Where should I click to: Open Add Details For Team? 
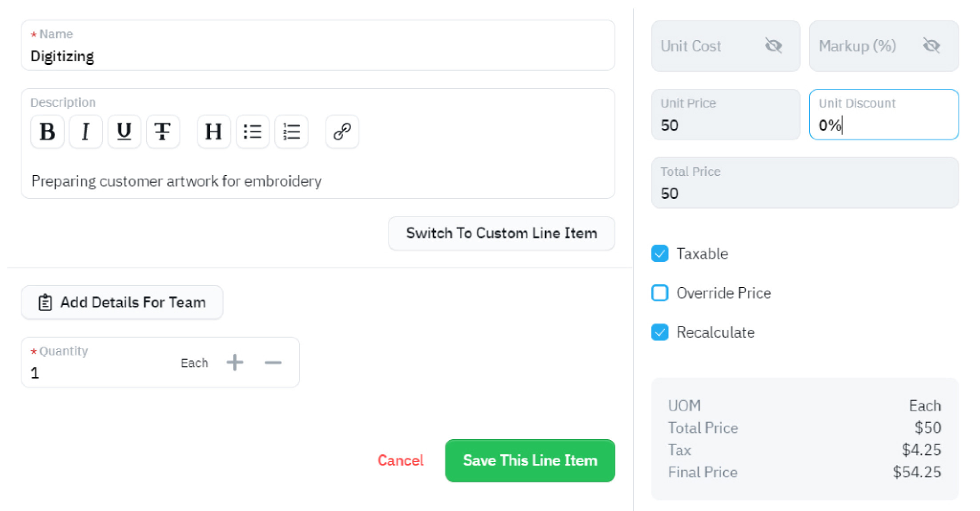[x=122, y=302]
